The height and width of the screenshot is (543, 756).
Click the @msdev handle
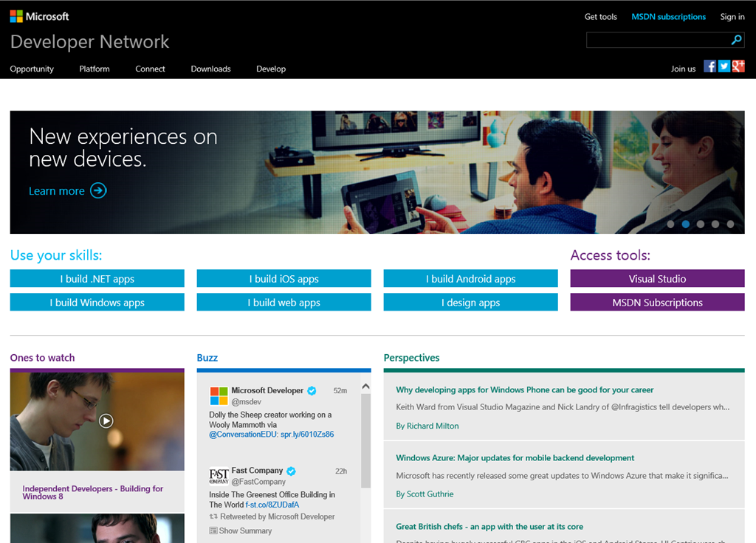point(247,402)
